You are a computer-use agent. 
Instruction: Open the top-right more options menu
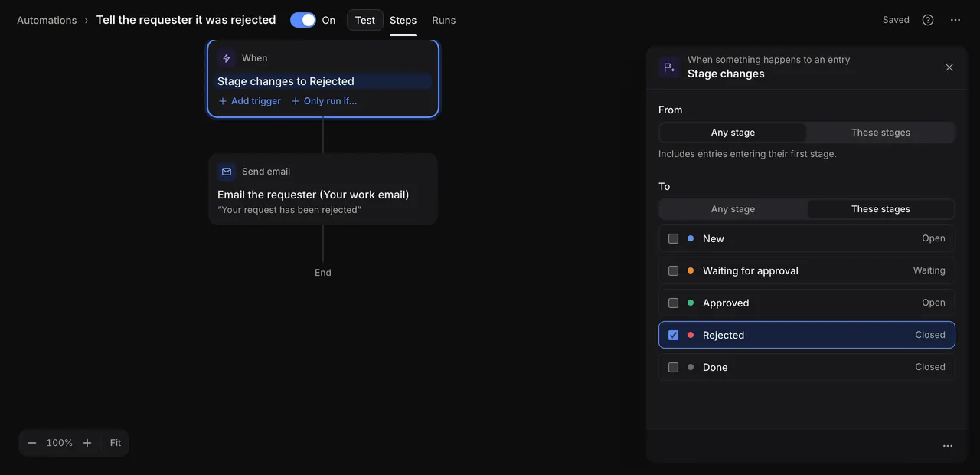coord(955,20)
